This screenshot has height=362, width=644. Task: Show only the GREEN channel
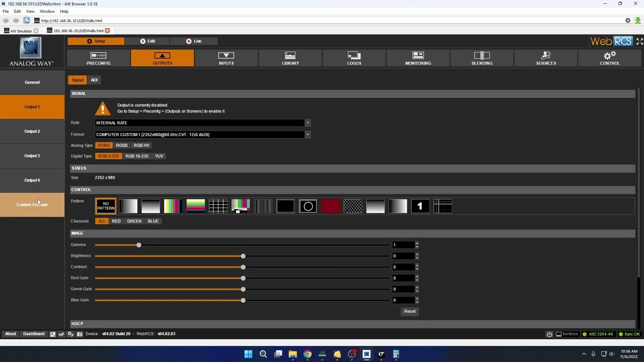tap(134, 221)
